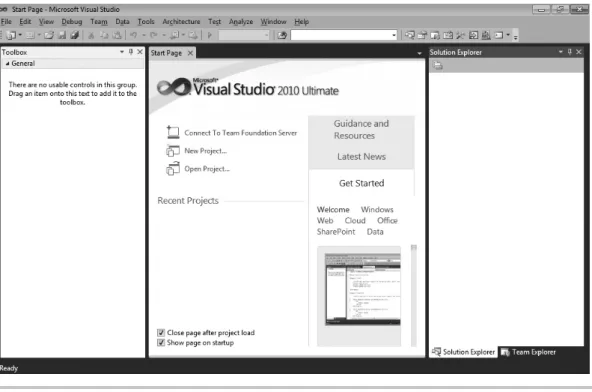Viewport: 592px width, 392px height.
Task: Click the Open File folder icon in toolbar
Action: coord(49,35)
